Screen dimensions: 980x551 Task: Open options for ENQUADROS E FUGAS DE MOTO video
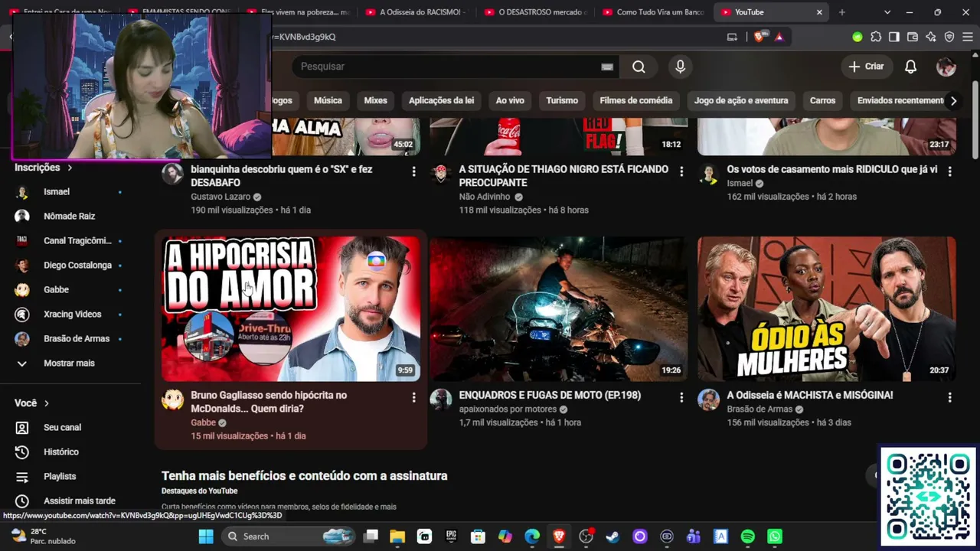[681, 397]
